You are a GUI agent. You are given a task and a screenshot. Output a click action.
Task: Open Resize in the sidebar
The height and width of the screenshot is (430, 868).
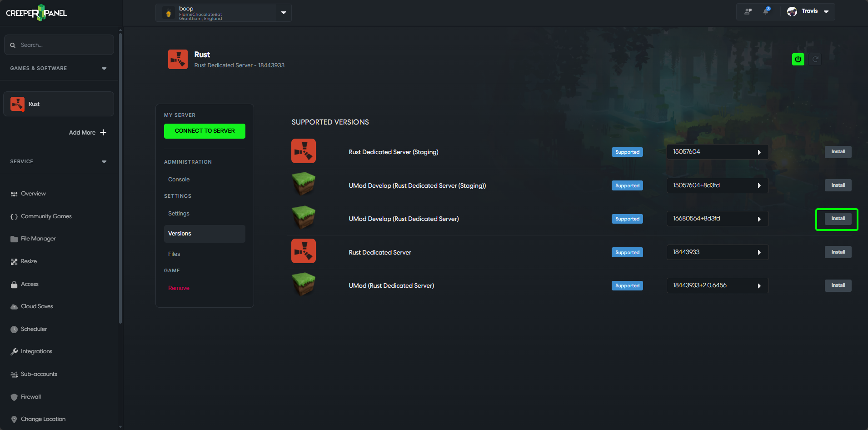(24, 261)
